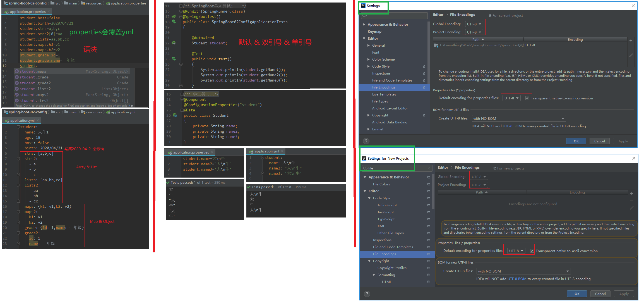Toggle native-to-ascii conversion in New Projects settings
Viewport: 644px width, 306px height.
(532, 251)
